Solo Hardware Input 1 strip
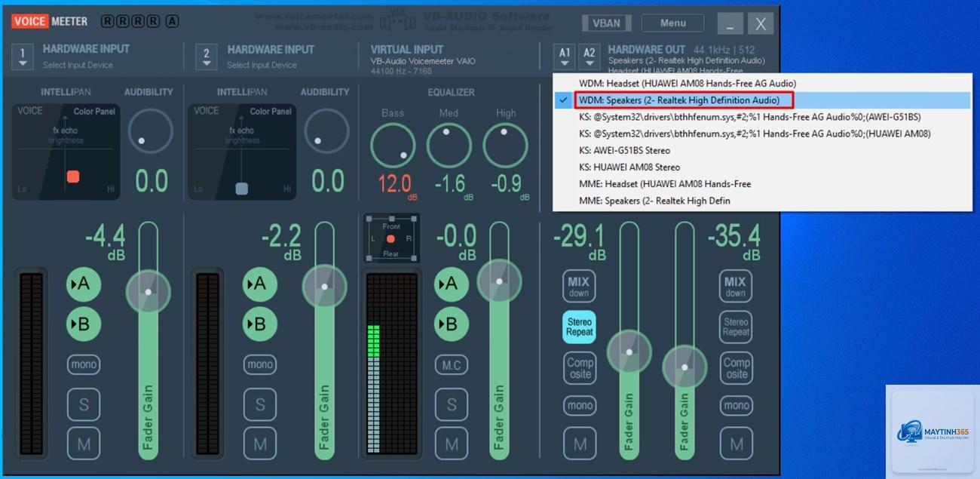The width and height of the screenshot is (980, 479). click(x=84, y=404)
